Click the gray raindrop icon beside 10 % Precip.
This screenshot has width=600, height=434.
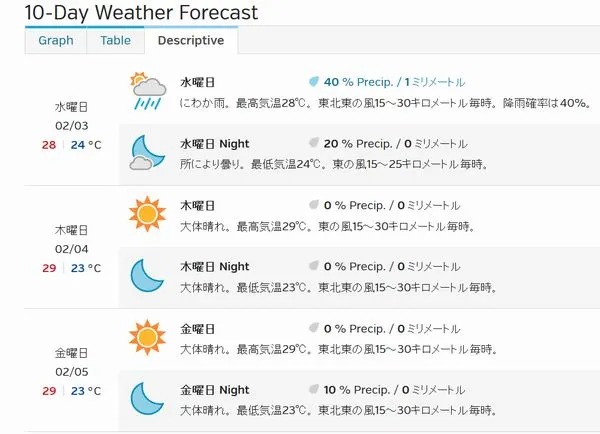314,389
